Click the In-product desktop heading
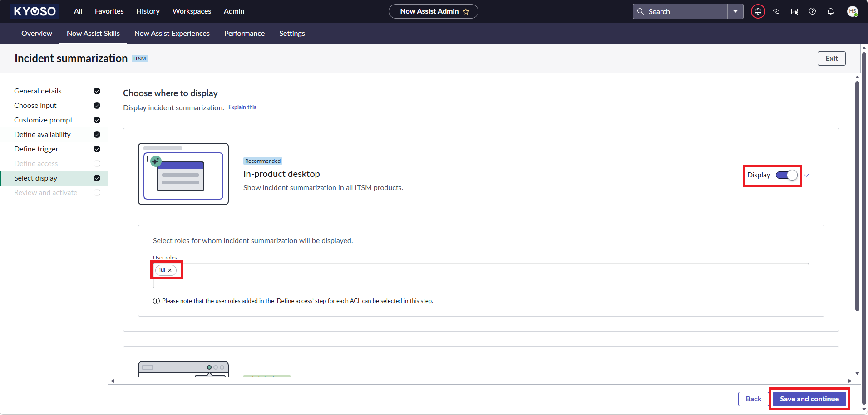 pos(281,174)
